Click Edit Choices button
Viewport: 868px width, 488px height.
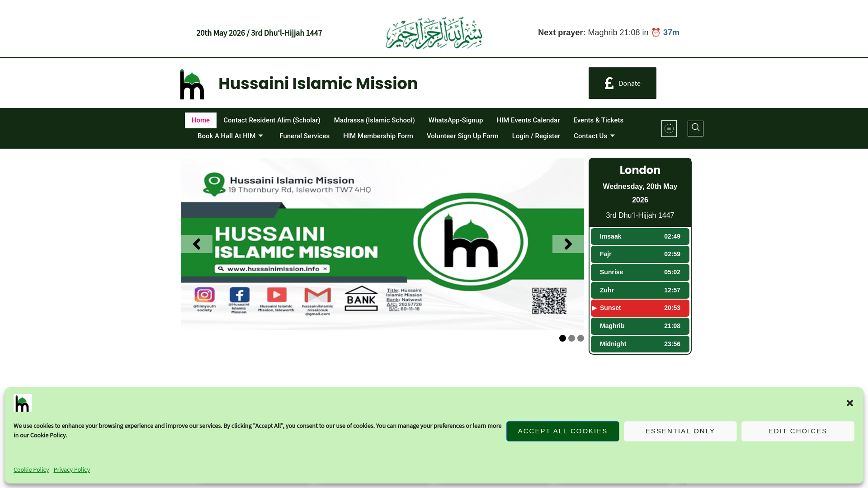point(798,431)
